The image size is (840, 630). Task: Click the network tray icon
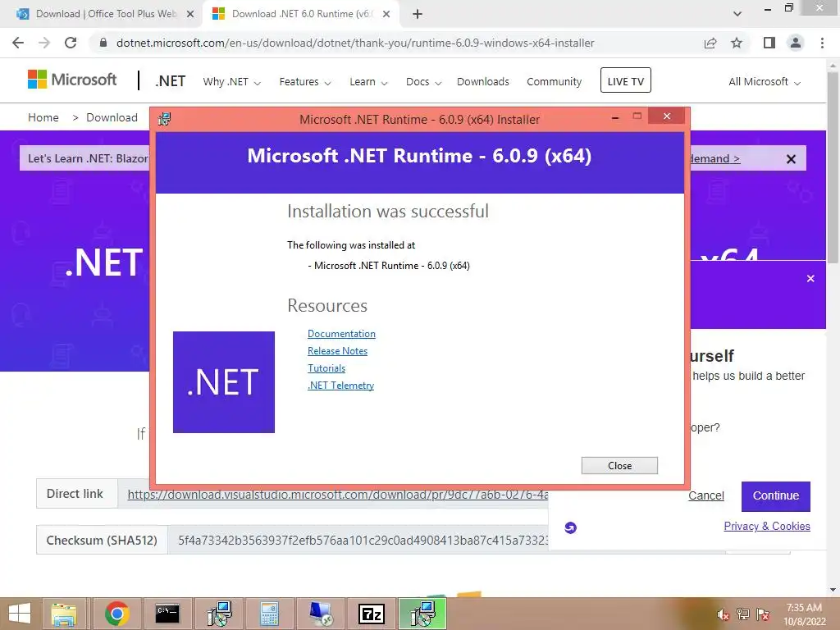click(743, 614)
